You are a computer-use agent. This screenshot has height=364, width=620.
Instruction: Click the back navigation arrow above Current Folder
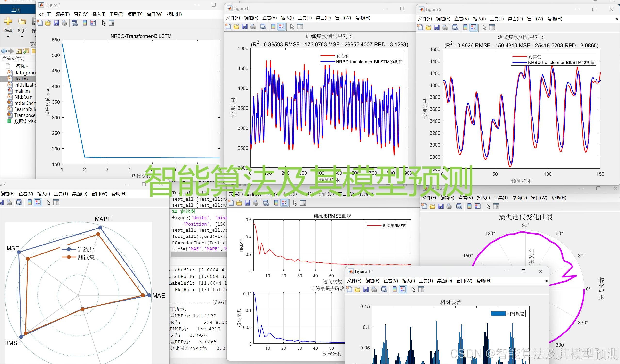pos(4,51)
